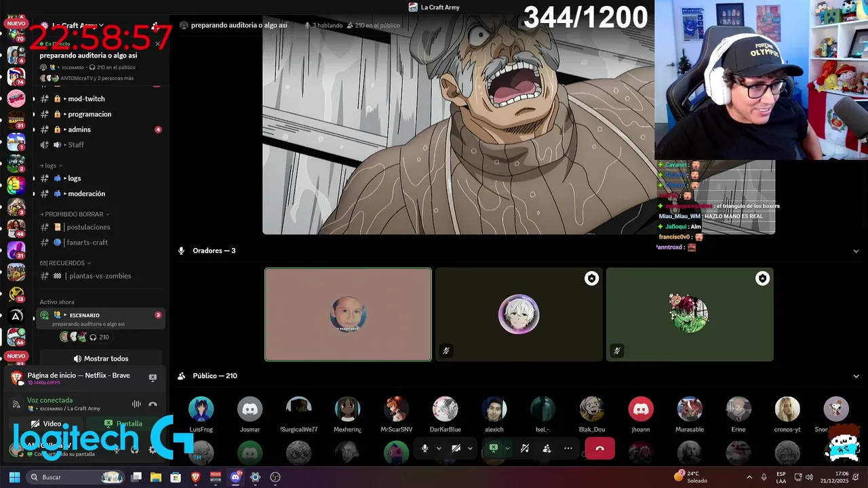
Task: Click muted mic icon on right speaker tile
Action: point(617,350)
